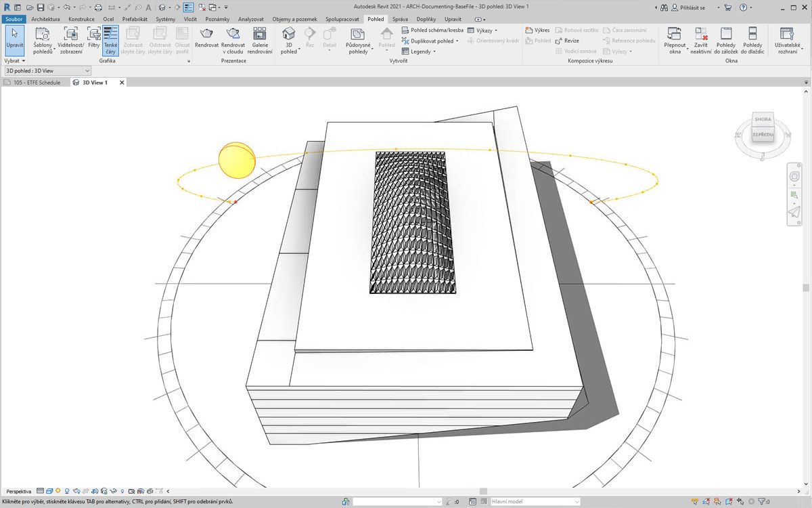This screenshot has width=812, height=508.
Task: Open Uživatelské rozhraní user interface menu
Action: 787,41
